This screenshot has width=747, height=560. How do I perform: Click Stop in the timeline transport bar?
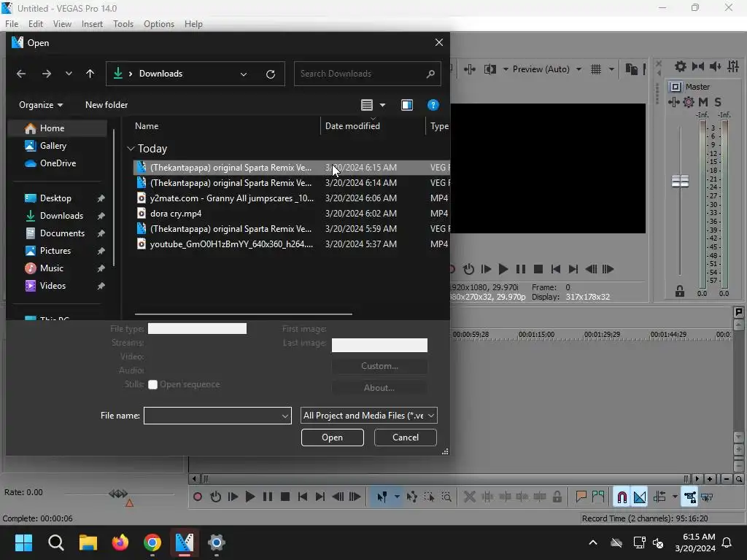pyautogui.click(x=285, y=497)
